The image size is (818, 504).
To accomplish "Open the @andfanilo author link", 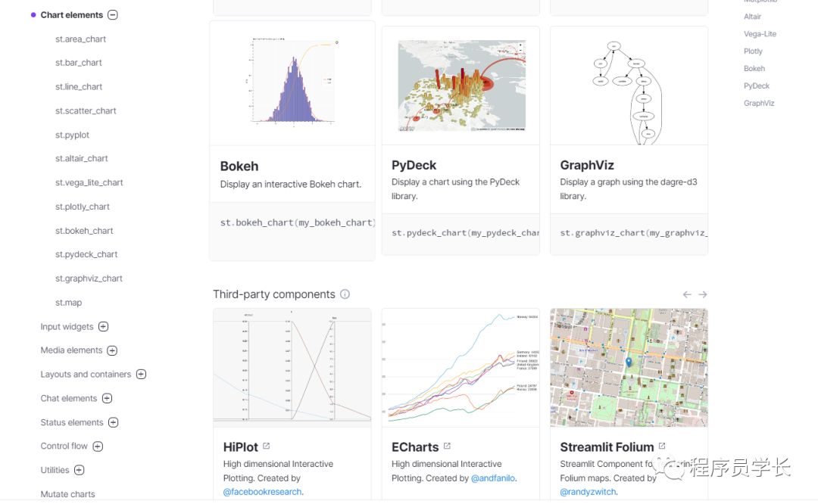I will coord(493,478).
